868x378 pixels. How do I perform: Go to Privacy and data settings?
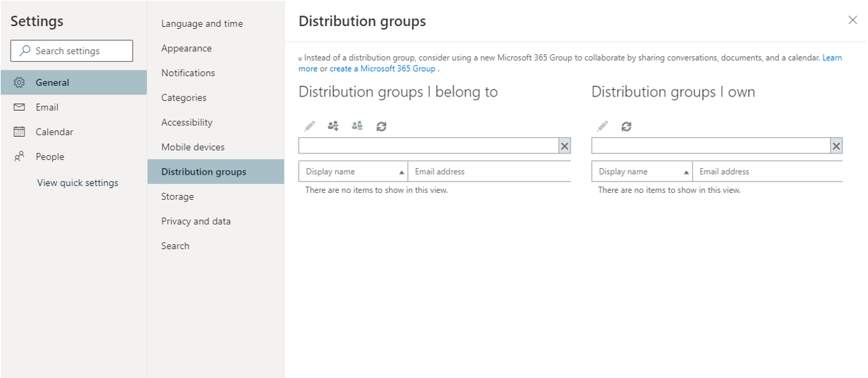[196, 221]
